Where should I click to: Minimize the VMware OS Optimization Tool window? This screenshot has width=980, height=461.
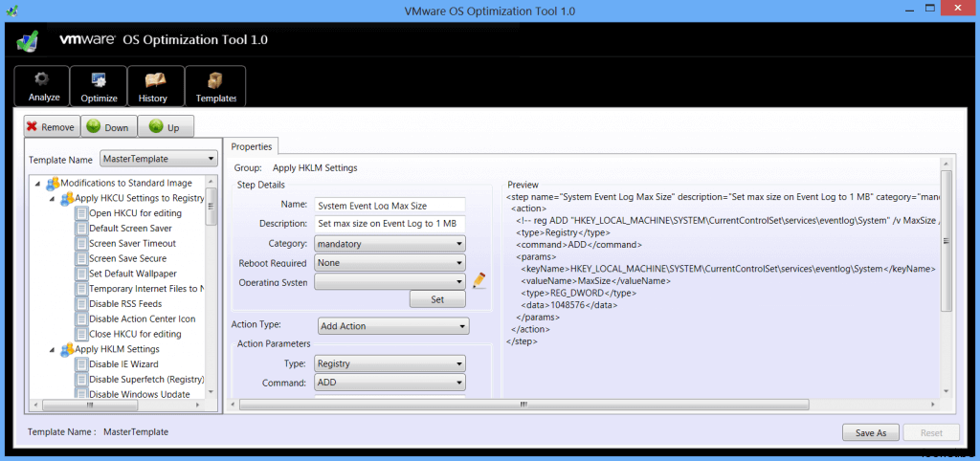pos(911,8)
